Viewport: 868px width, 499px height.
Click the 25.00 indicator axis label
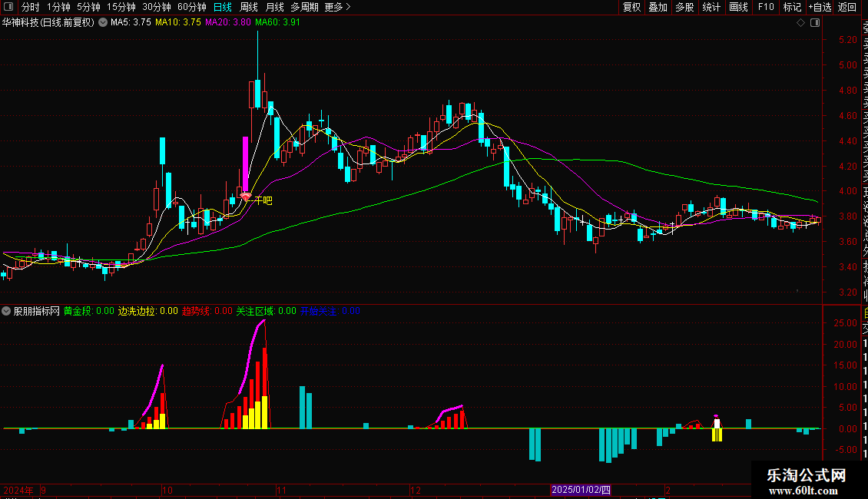845,323
